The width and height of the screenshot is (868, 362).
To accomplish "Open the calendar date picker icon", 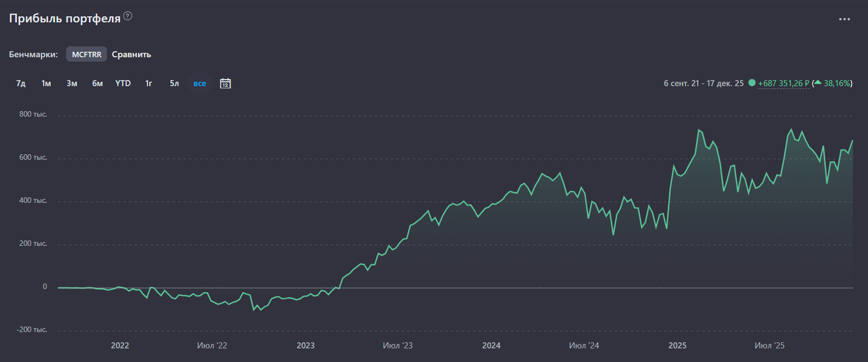I will (225, 83).
